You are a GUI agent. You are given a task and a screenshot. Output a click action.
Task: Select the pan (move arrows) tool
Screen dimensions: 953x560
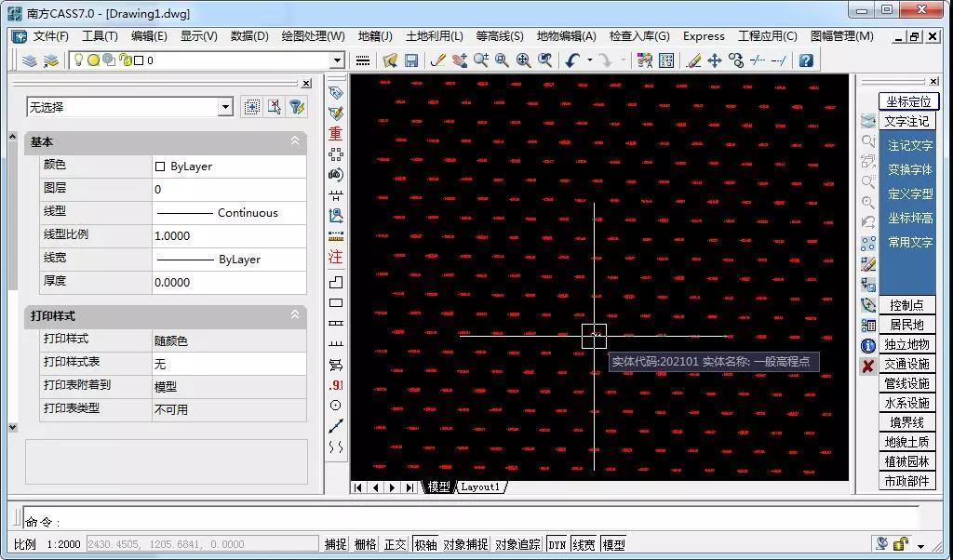(715, 60)
